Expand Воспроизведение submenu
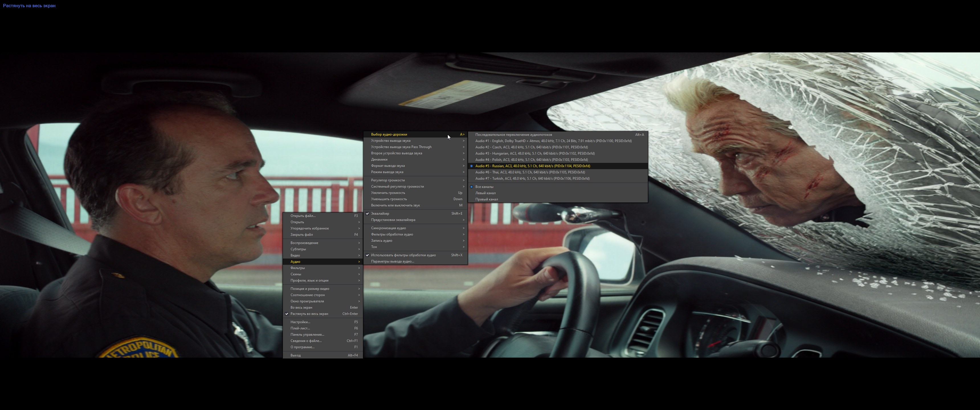The width and height of the screenshot is (980, 410). (x=322, y=243)
